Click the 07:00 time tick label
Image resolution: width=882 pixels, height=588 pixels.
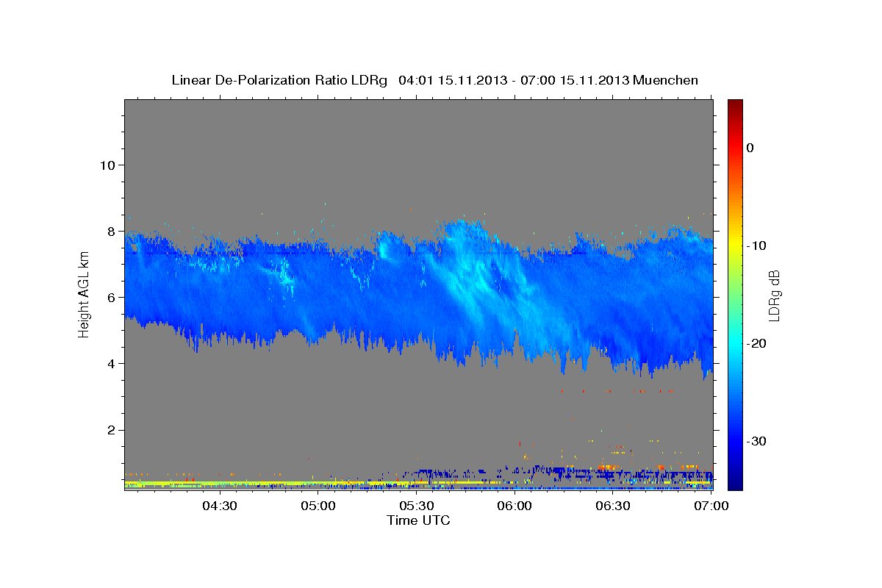pyautogui.click(x=711, y=506)
